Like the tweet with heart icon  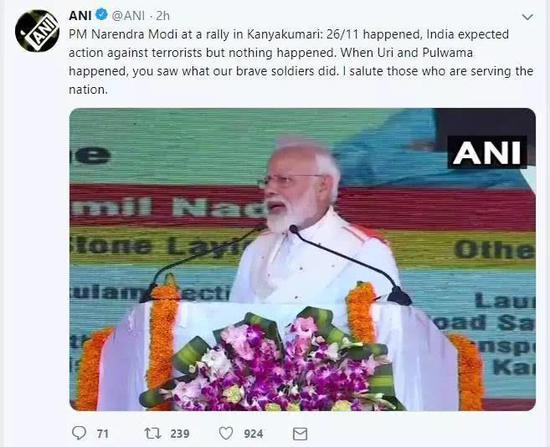pyautogui.click(x=226, y=433)
